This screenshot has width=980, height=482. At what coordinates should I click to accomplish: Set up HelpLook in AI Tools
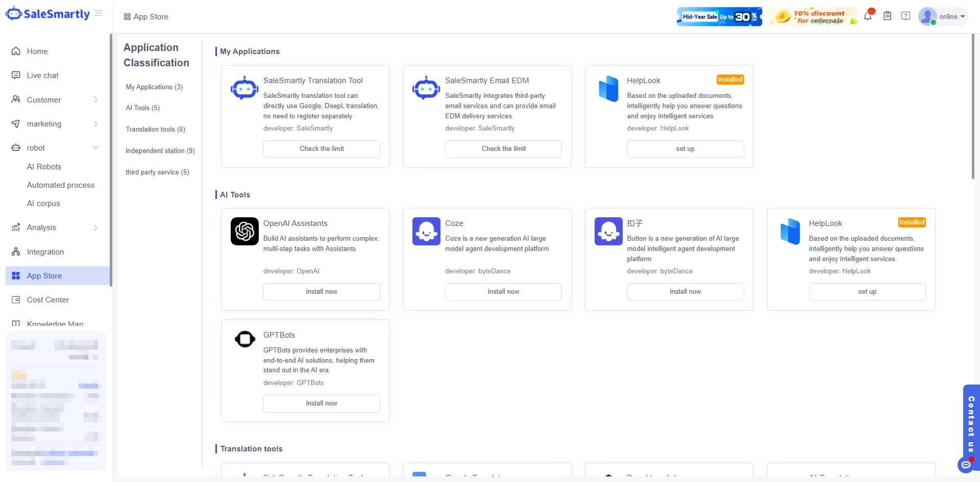pos(867,292)
